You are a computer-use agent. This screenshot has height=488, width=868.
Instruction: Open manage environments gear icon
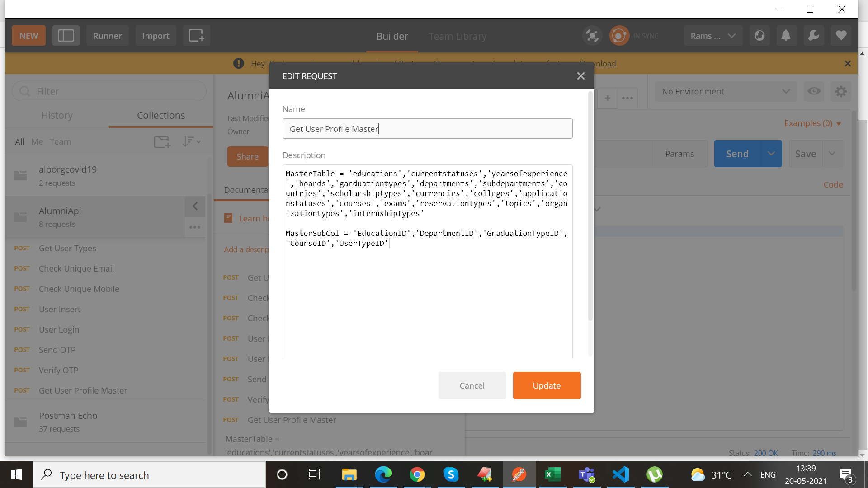click(x=841, y=91)
